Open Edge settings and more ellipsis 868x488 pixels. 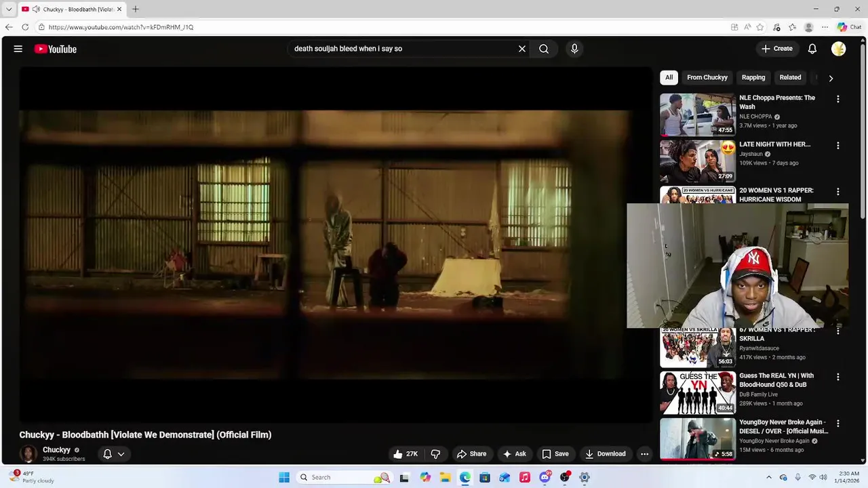[825, 27]
